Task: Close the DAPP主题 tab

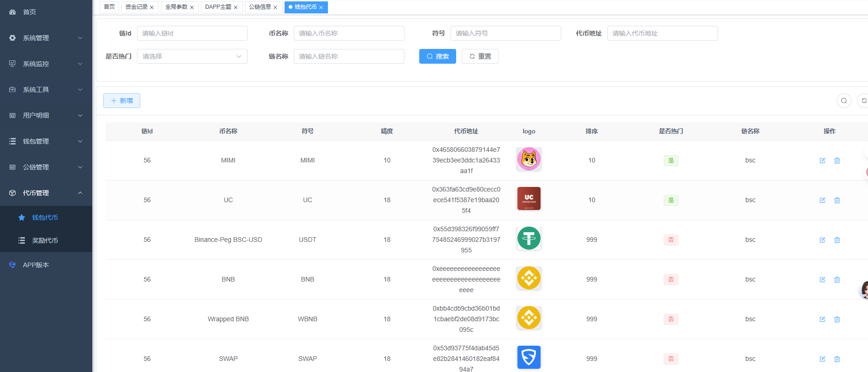Action: (x=236, y=7)
